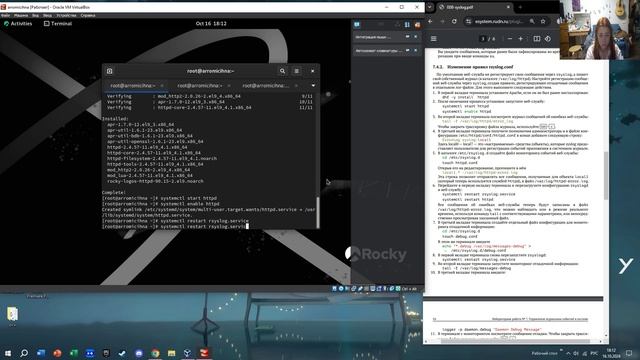This screenshot has height=360, width=640.
Task: Open Excel from the taskbar
Action: [73, 353]
